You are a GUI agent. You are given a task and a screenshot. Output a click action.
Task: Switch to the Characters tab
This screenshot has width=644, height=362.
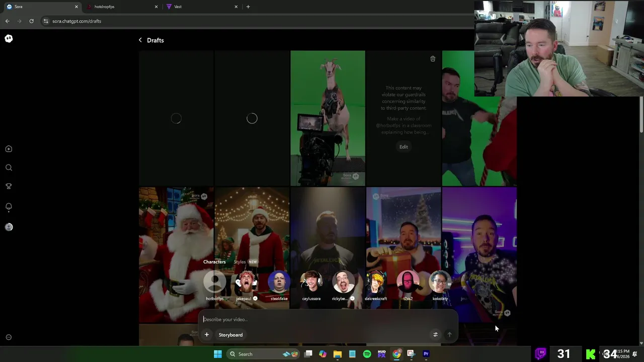(214, 262)
